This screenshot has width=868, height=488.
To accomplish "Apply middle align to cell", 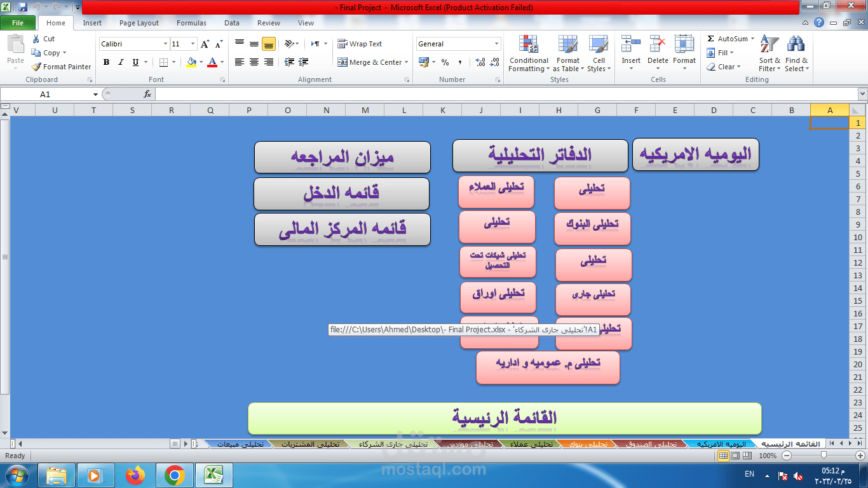I will click(x=254, y=44).
